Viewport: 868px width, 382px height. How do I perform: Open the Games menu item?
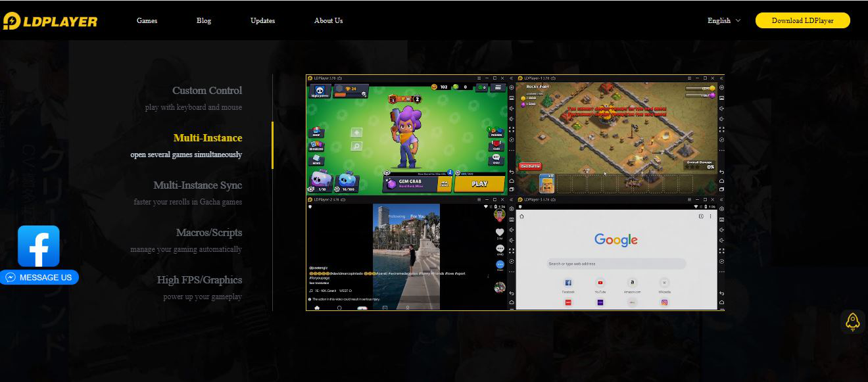tap(147, 20)
